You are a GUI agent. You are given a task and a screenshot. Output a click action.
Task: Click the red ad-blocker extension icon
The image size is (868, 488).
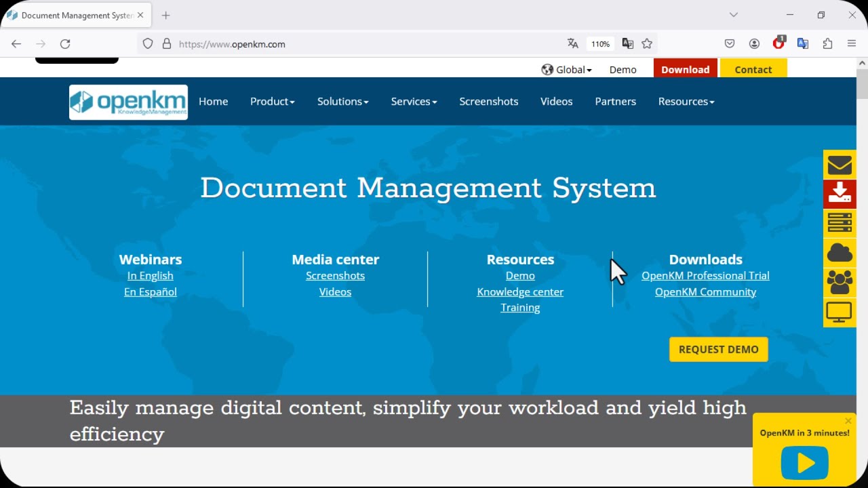pos(778,43)
